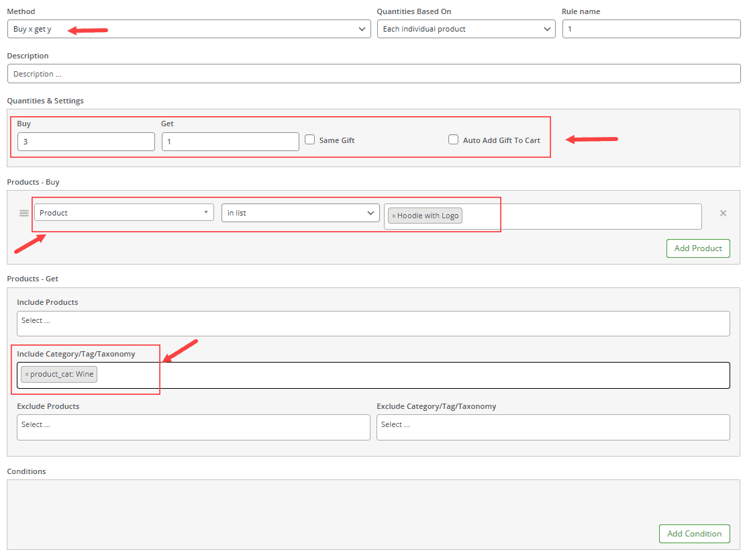
Task: Toggle Auto Add Gift To Cart checkbox
Action: 454,140
